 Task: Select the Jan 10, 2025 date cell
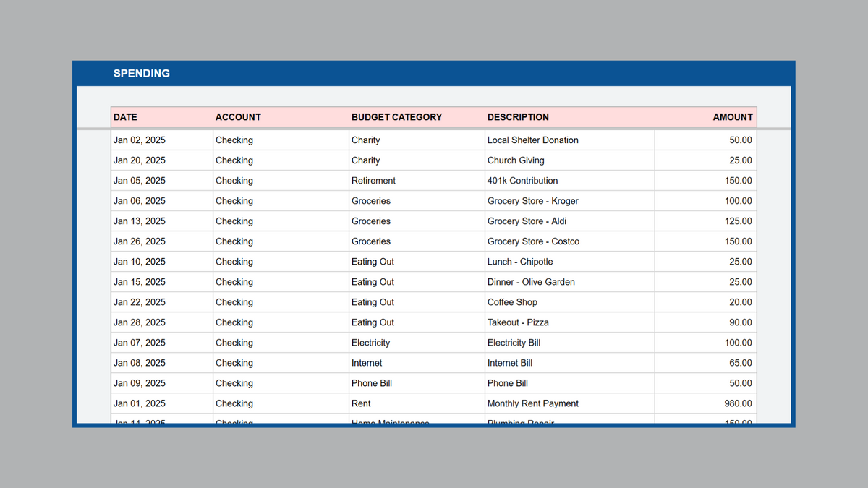[162, 262]
